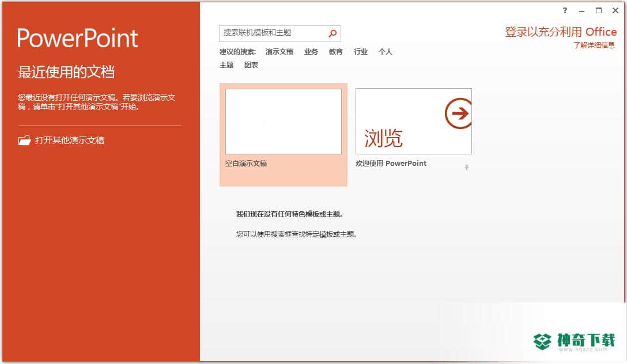Screen dimensions: 627x364
Task: Click the 欢迎使用 PowerPoint caption
Action: tap(391, 164)
